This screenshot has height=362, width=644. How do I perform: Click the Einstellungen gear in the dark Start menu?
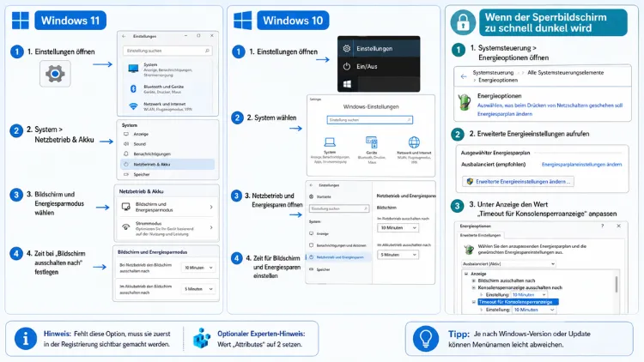[x=347, y=48]
